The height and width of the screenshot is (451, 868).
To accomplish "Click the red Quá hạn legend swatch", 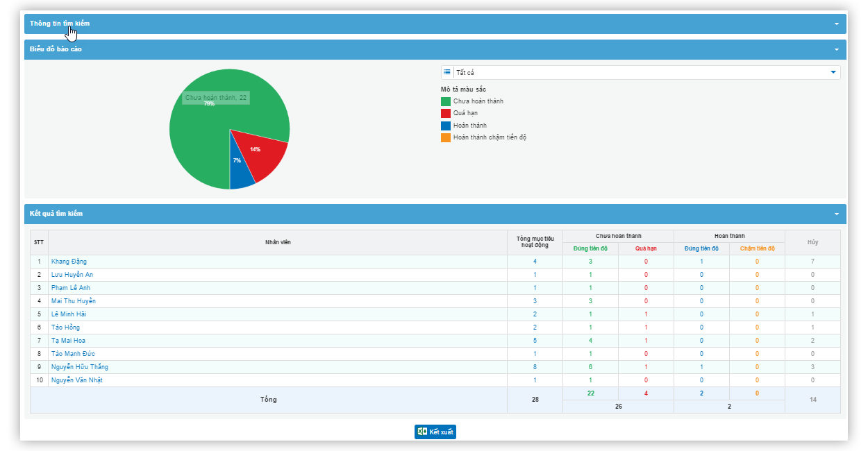I will tap(446, 113).
